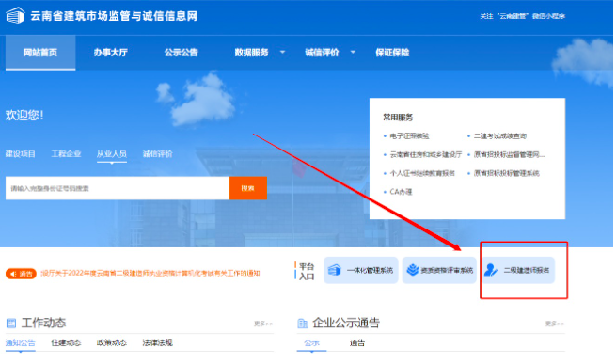Click the 一体化管理系统 button label
The width and height of the screenshot is (616, 364).
370,270
